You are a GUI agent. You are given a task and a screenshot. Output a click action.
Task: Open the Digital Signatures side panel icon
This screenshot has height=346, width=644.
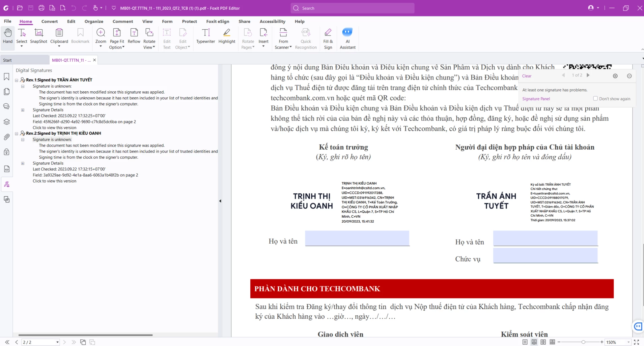[x=6, y=184]
